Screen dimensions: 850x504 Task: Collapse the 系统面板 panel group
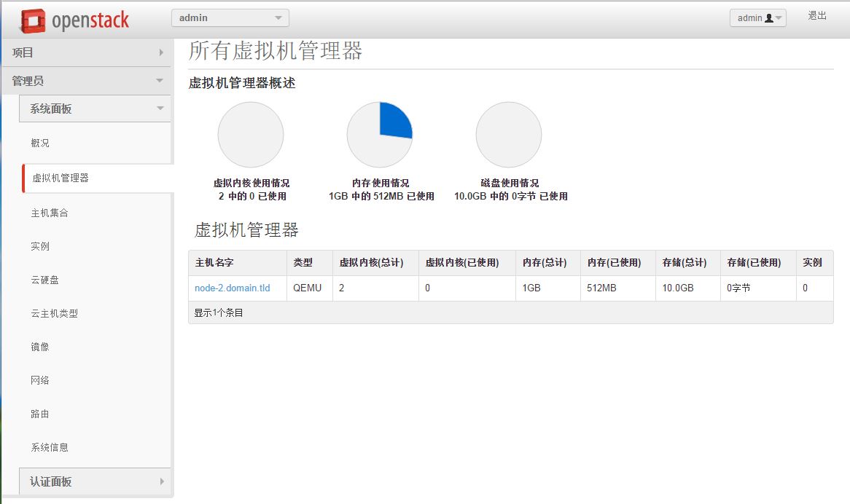click(x=95, y=109)
